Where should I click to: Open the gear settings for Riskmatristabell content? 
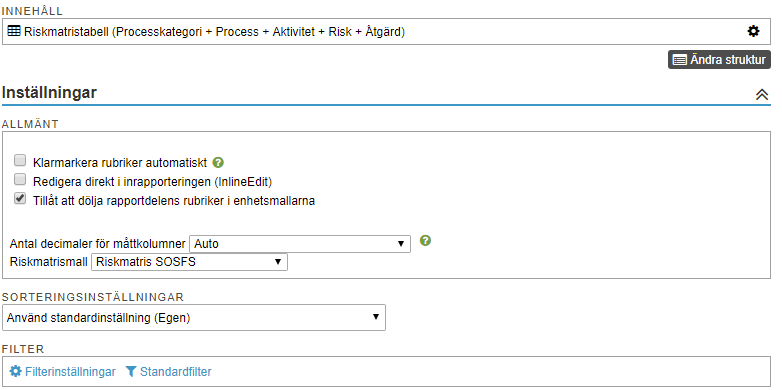[753, 31]
